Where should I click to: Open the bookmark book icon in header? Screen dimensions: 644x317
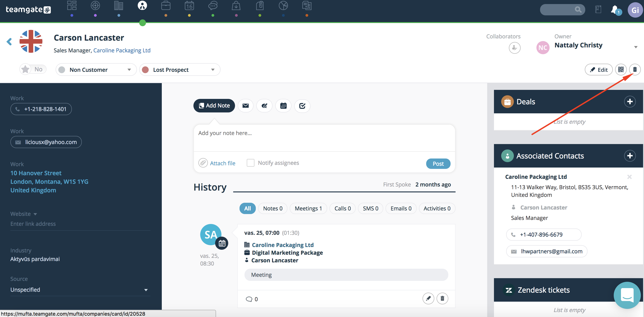[598, 10]
